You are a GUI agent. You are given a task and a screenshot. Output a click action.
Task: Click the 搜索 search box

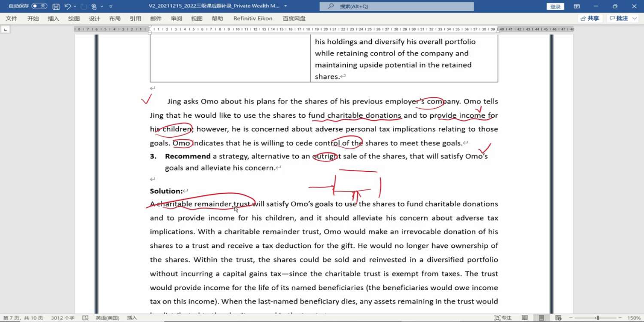coord(396,6)
